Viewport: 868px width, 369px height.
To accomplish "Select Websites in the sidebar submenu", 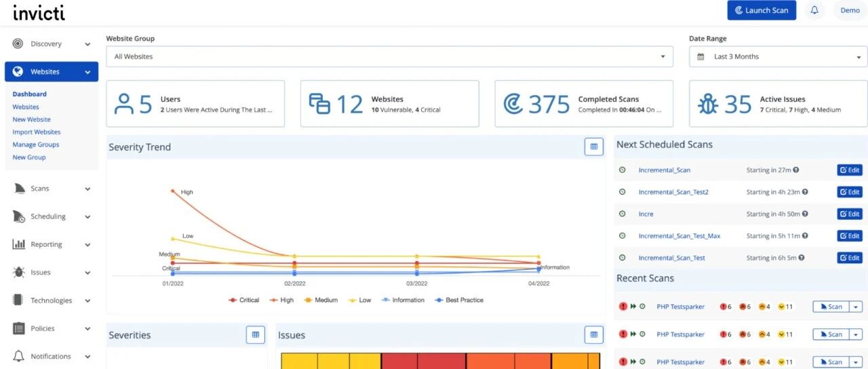I will [26, 106].
